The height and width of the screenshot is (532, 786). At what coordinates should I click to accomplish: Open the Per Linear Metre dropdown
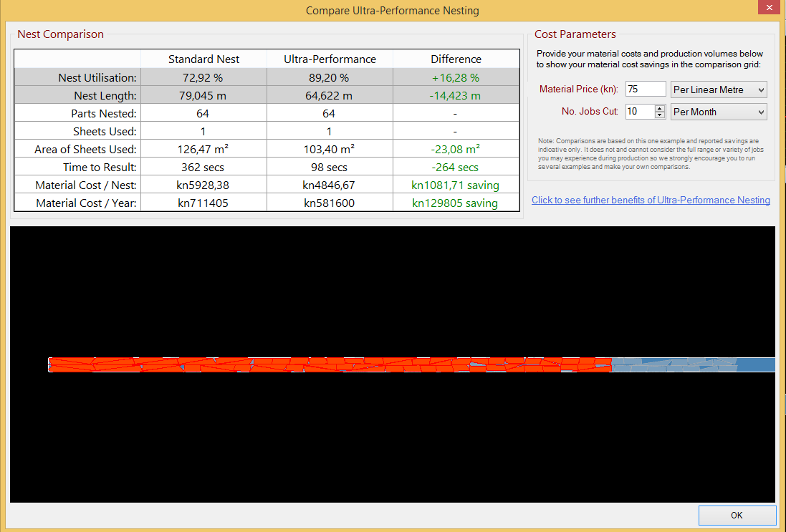(717, 89)
